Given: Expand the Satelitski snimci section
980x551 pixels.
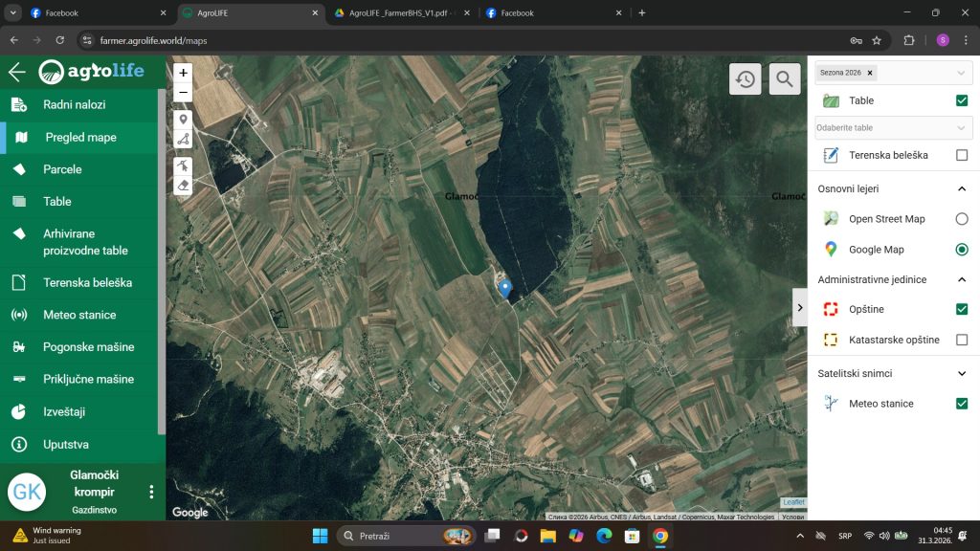Looking at the screenshot, I should pyautogui.click(x=962, y=373).
